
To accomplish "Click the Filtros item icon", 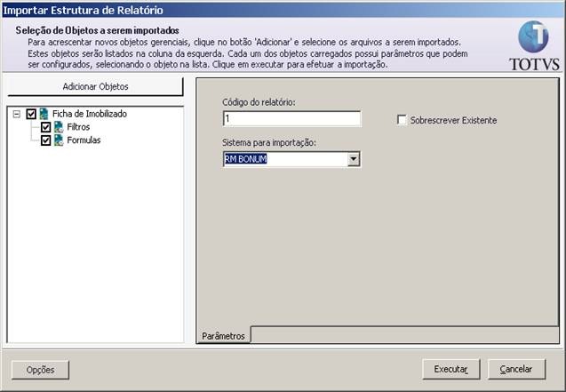I will 59,127.
